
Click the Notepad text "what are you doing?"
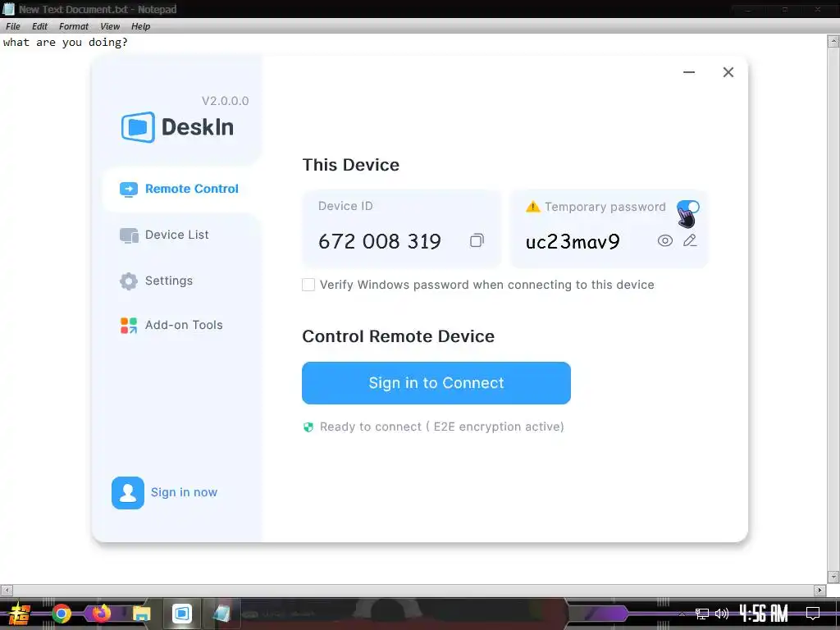click(66, 43)
